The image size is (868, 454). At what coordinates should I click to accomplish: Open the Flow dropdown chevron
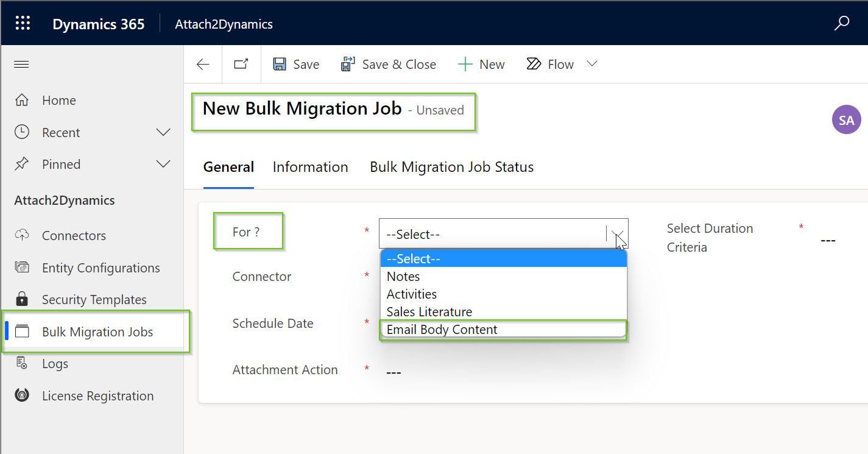pos(591,63)
